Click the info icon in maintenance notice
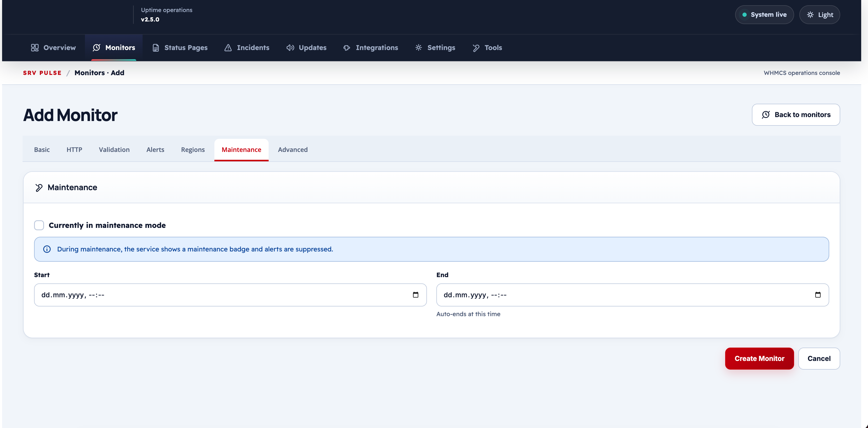868x428 pixels. [47, 249]
